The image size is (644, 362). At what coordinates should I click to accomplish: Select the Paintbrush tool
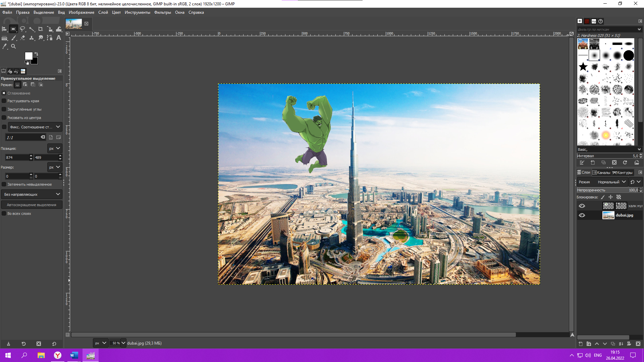[13, 38]
